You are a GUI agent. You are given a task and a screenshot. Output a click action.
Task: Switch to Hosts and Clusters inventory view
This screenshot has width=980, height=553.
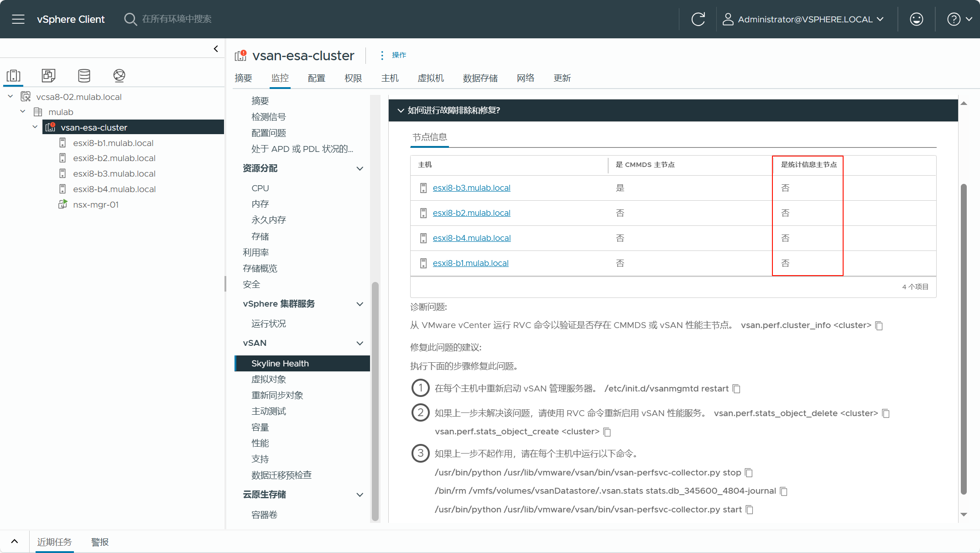[x=14, y=76]
